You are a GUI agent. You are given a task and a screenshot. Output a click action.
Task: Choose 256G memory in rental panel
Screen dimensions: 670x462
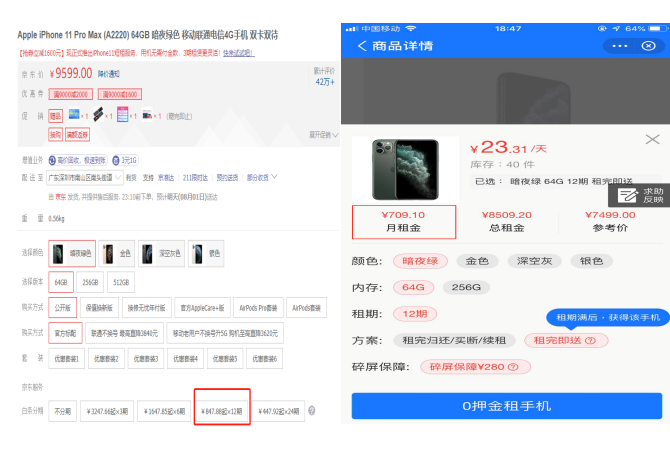[466, 287]
